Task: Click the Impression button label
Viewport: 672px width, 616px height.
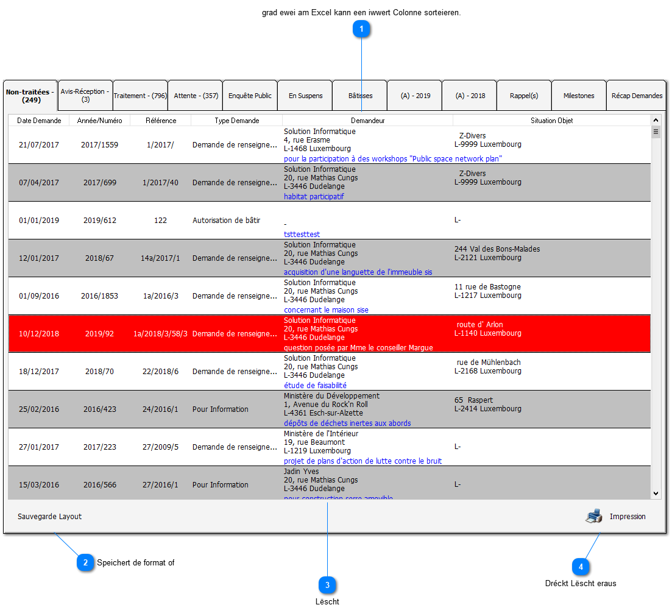Action: click(628, 517)
